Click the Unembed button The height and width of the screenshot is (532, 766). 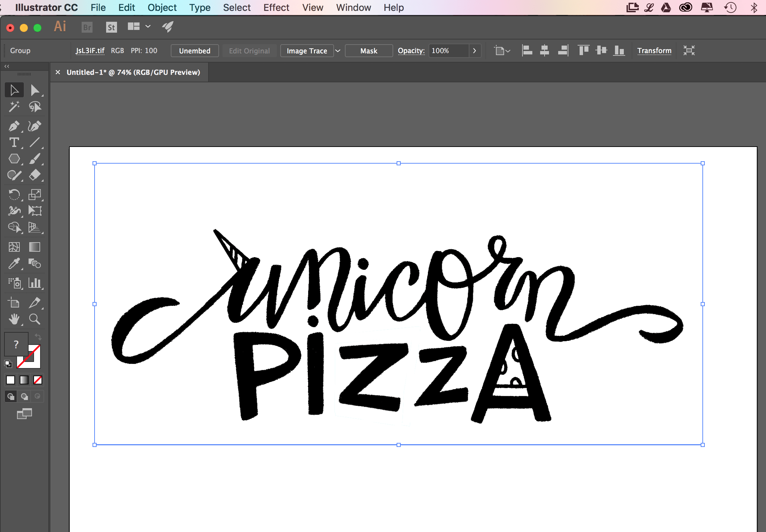pyautogui.click(x=195, y=51)
